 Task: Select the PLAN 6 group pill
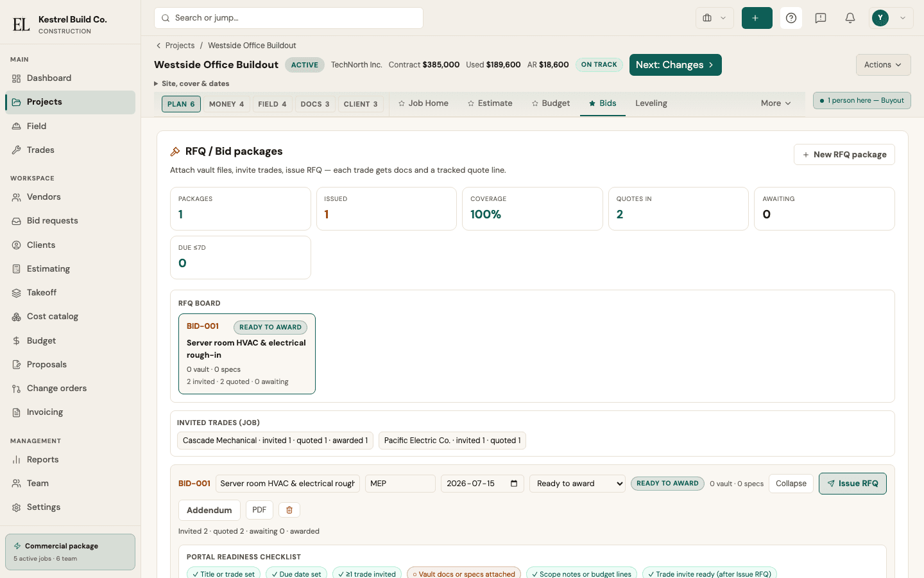(x=181, y=104)
